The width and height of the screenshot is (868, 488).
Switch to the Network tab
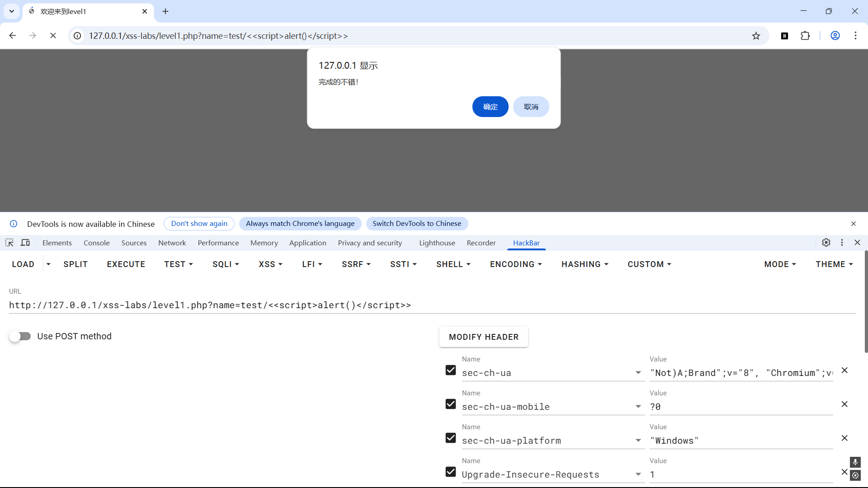tap(172, 243)
